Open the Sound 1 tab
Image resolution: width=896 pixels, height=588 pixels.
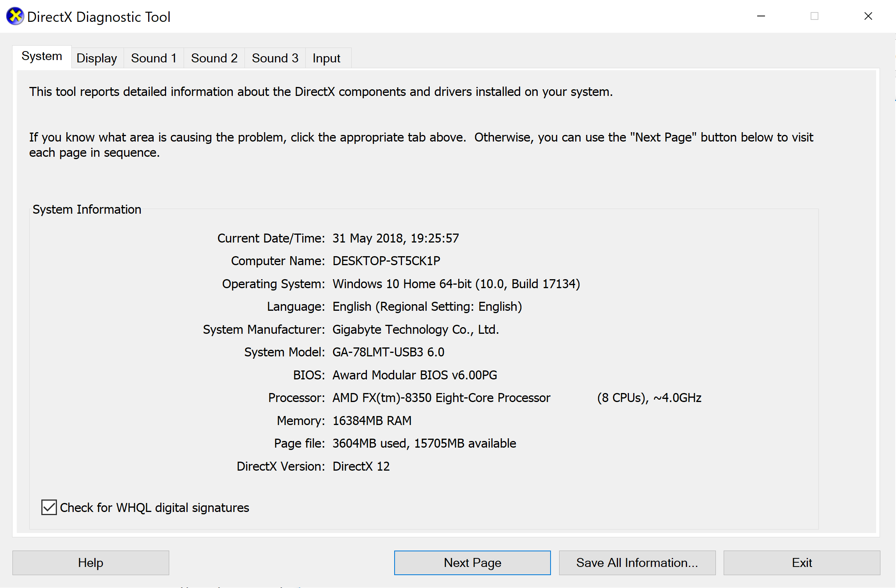point(154,58)
